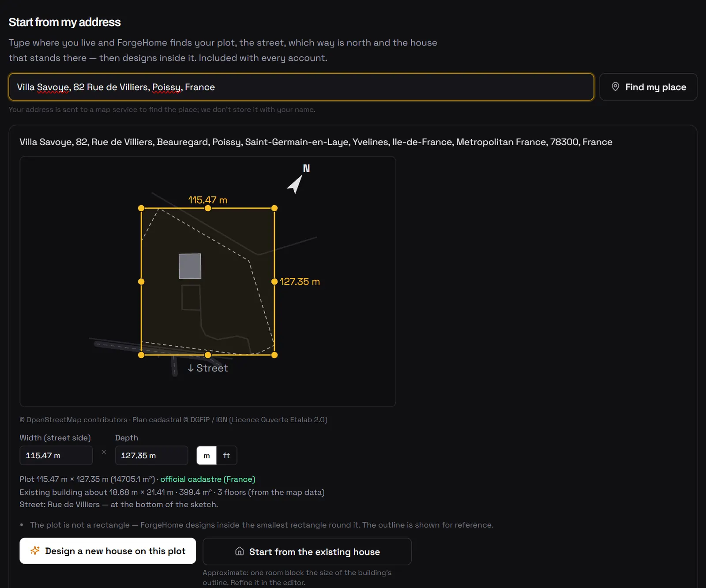Viewport: 706px width, 588px height.
Task: Click the 'Street: Rue de Villiers' line
Action: click(119, 504)
